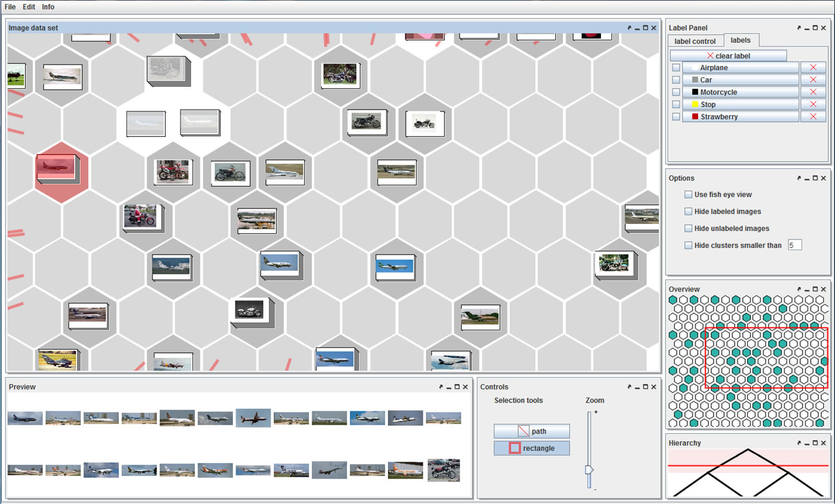The height and width of the screenshot is (504, 835).
Task: Click the cluster size threshold field showing 5
Action: [795, 245]
